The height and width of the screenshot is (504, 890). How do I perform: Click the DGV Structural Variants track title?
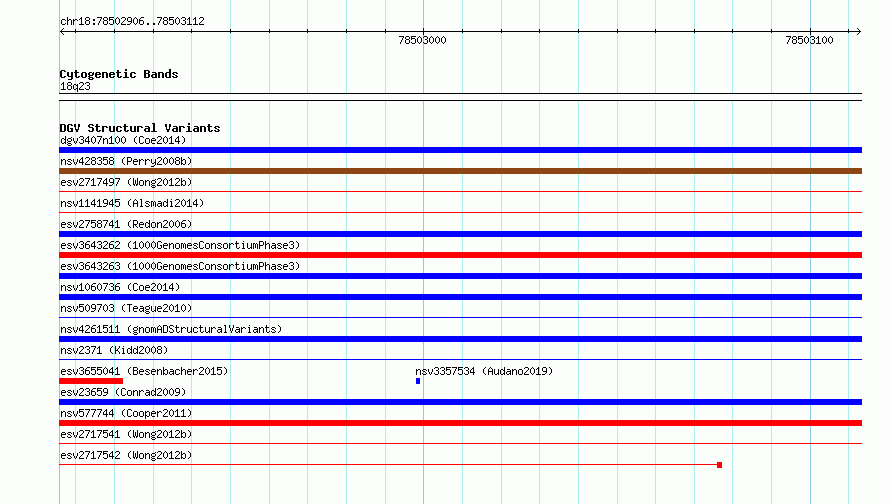coord(140,128)
